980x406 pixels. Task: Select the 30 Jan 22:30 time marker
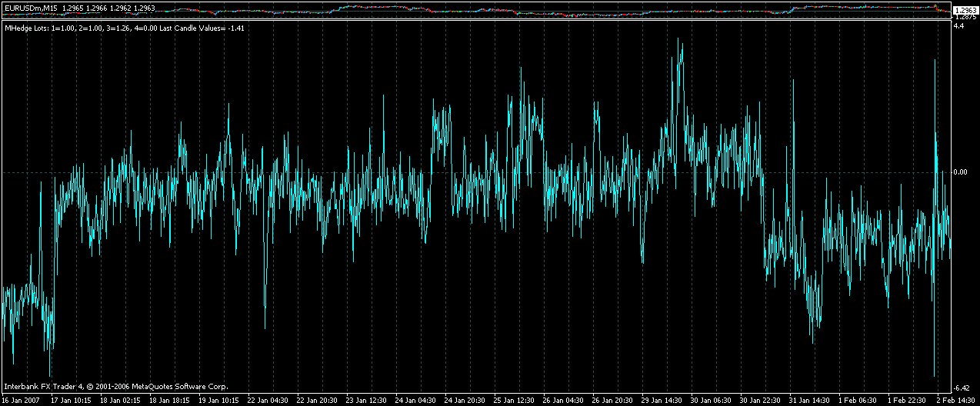pos(762,401)
